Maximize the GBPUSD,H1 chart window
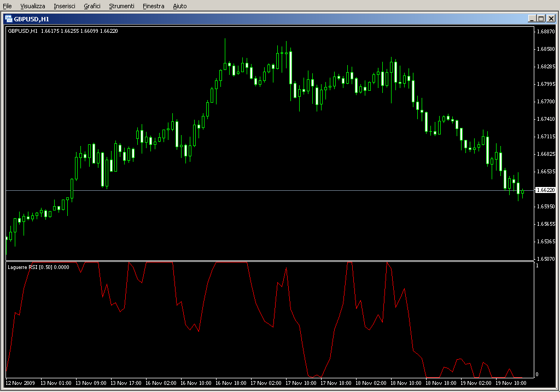The width and height of the screenshot is (560, 392). (x=541, y=19)
